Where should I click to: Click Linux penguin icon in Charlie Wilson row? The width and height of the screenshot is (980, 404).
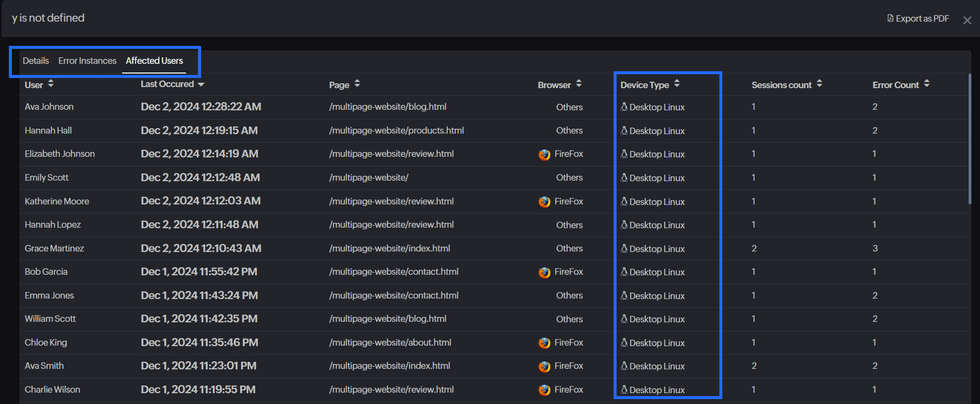(624, 389)
